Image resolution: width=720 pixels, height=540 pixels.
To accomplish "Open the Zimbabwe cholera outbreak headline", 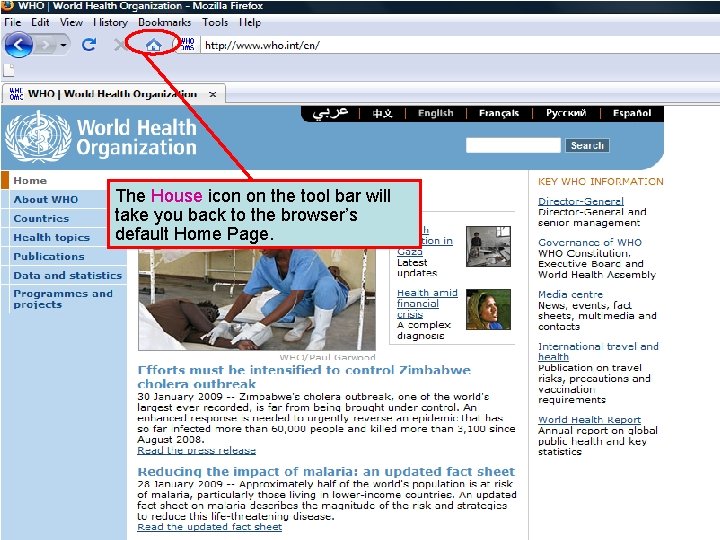I will 304,377.
